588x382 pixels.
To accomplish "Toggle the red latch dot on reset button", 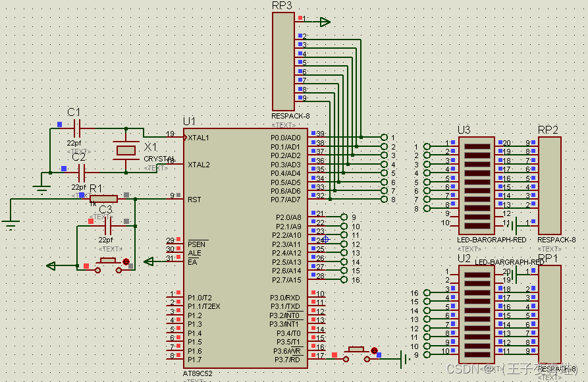I will (125, 261).
